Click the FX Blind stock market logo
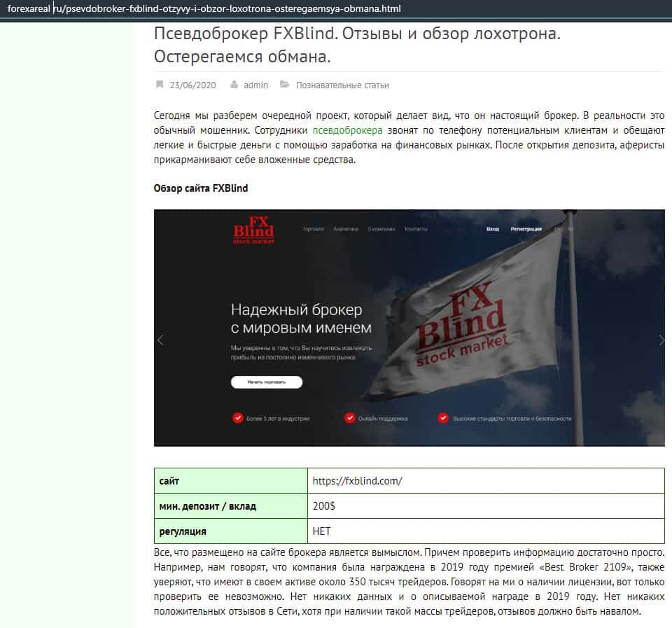Viewport: 672px width, 628px height. pos(253,230)
